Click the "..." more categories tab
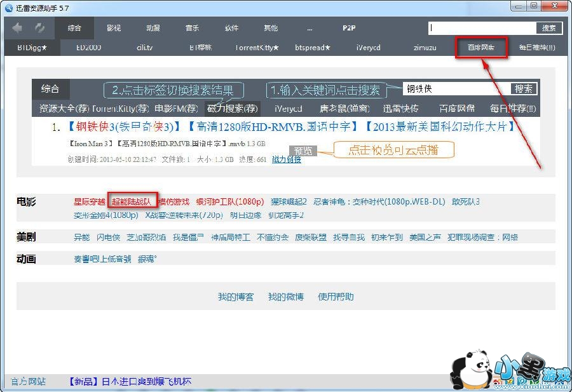The image size is (572, 392). [310, 29]
